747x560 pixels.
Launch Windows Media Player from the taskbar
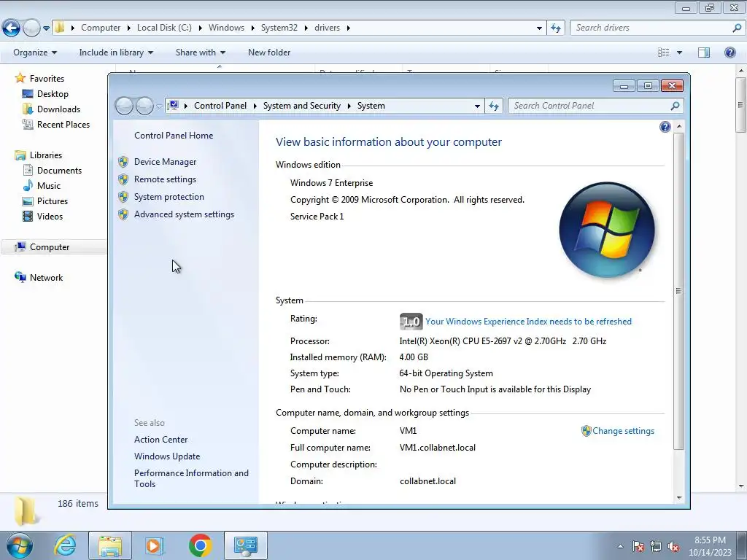(x=154, y=545)
